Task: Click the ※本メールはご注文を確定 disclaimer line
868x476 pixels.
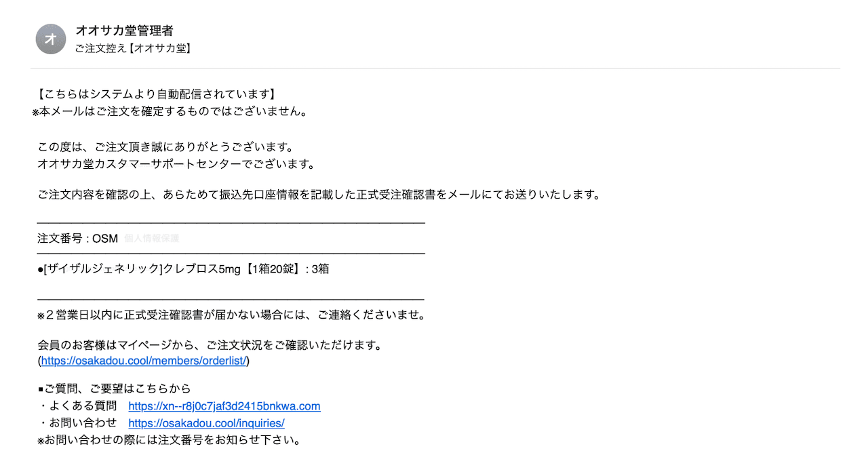Action: (170, 111)
